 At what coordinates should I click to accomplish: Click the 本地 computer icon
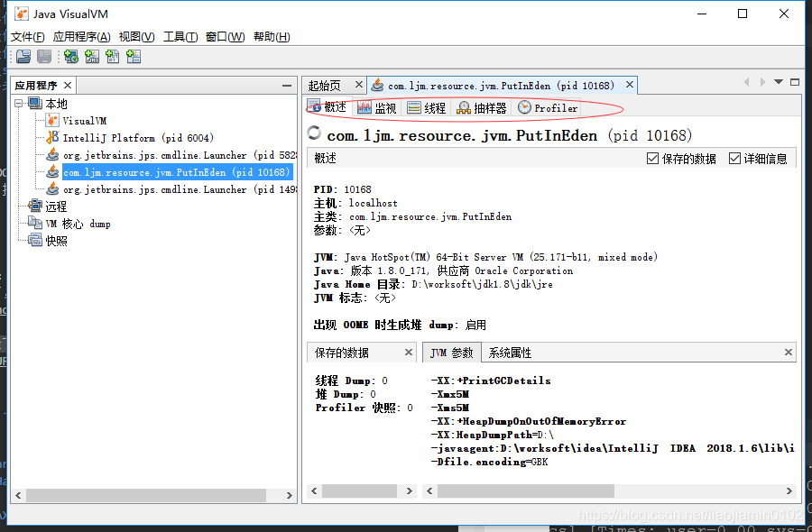coord(35,104)
